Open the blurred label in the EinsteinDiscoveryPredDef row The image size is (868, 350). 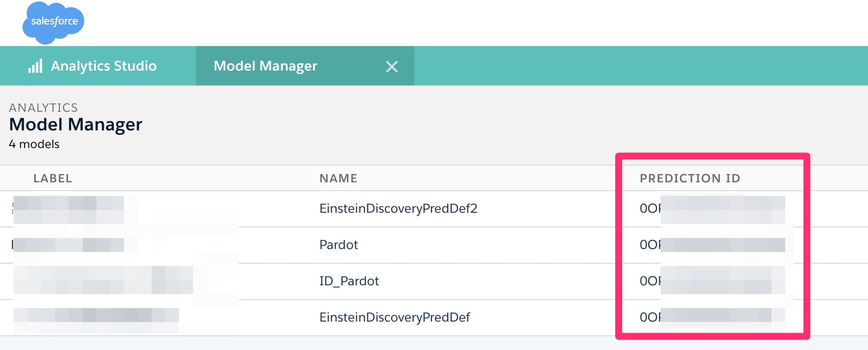coord(96,317)
